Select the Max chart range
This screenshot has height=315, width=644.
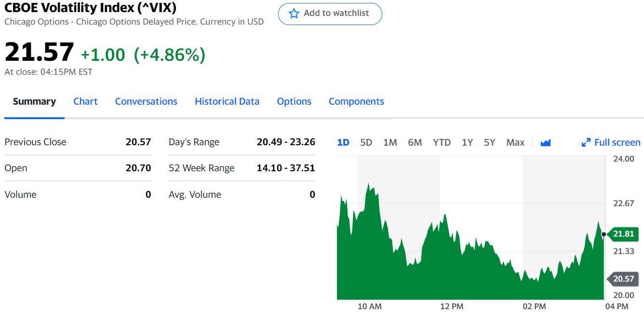point(515,142)
